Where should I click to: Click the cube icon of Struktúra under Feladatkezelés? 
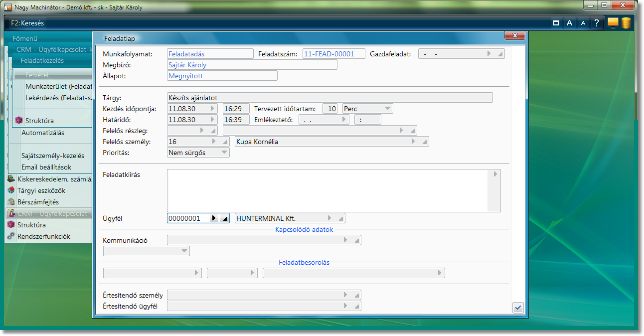(19, 121)
